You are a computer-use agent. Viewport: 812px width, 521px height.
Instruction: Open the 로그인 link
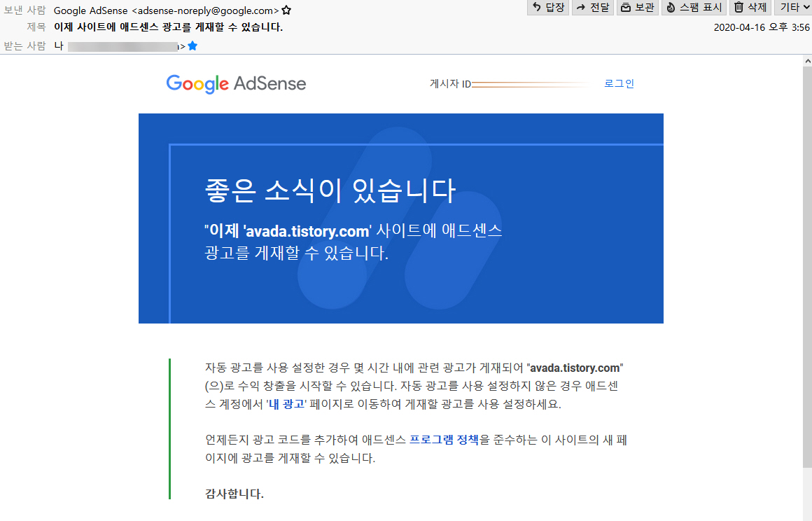tap(619, 83)
